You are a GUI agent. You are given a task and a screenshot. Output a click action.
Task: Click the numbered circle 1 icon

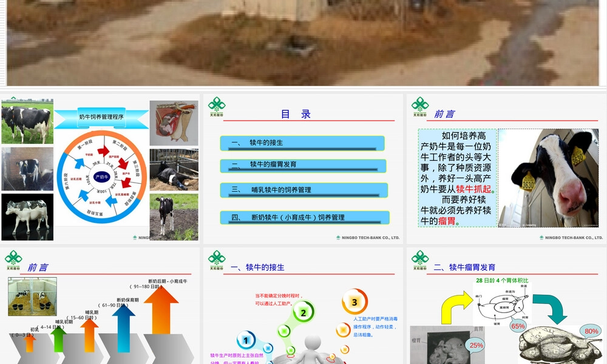tap(246, 340)
